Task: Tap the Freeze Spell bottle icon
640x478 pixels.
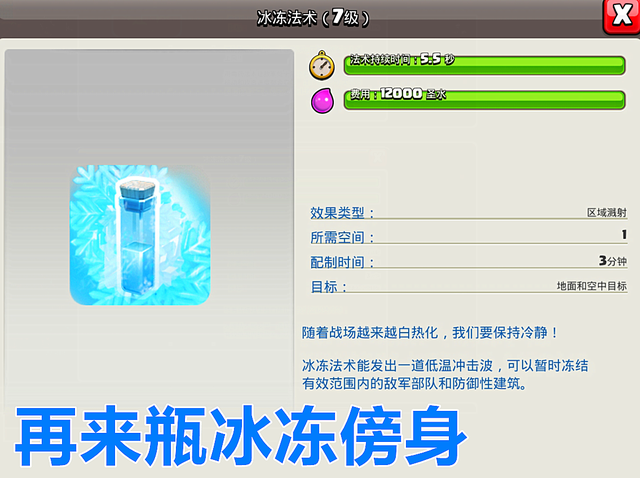Action: 137,237
